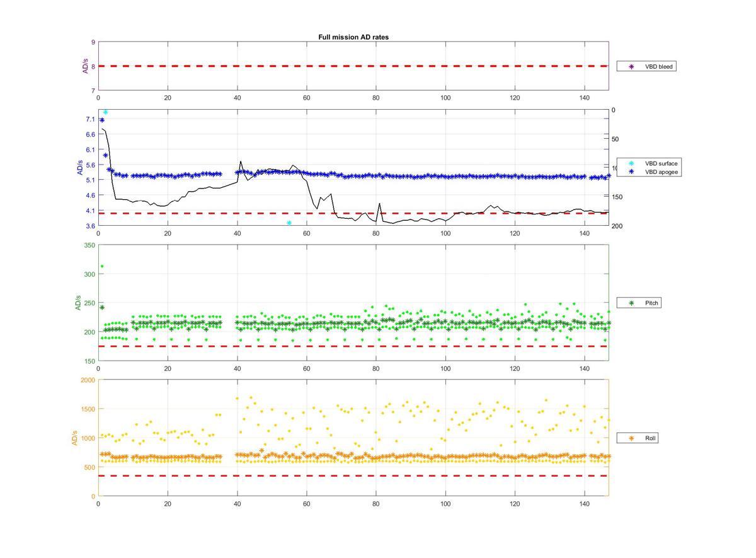Select the "Roll" legend label
The width and height of the screenshot is (756, 558).
click(650, 438)
